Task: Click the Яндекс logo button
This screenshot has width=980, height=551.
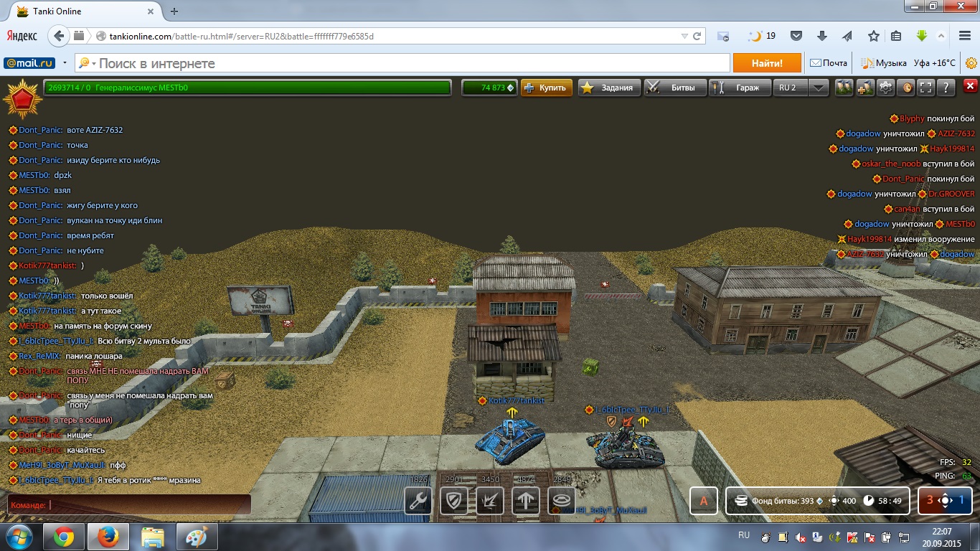Action: click(x=22, y=36)
